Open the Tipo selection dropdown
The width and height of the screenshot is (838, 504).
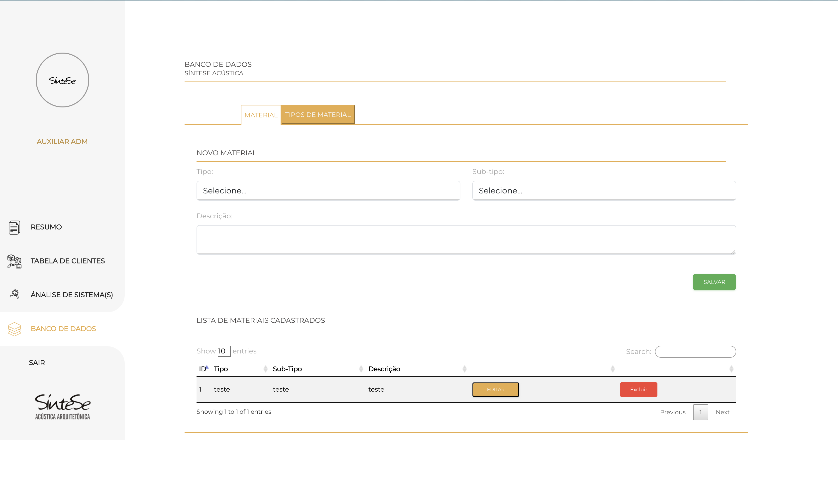pos(328,190)
